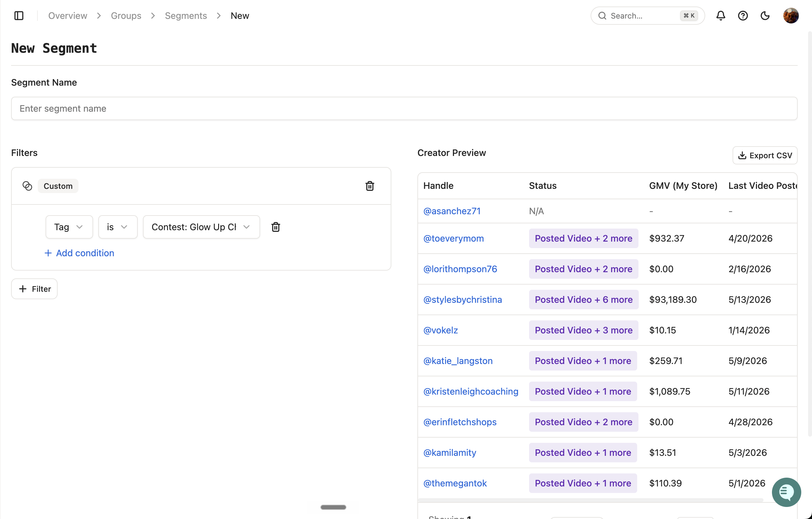This screenshot has width=812, height=519.
Task: Open the chat support bubble
Action: [x=786, y=492]
